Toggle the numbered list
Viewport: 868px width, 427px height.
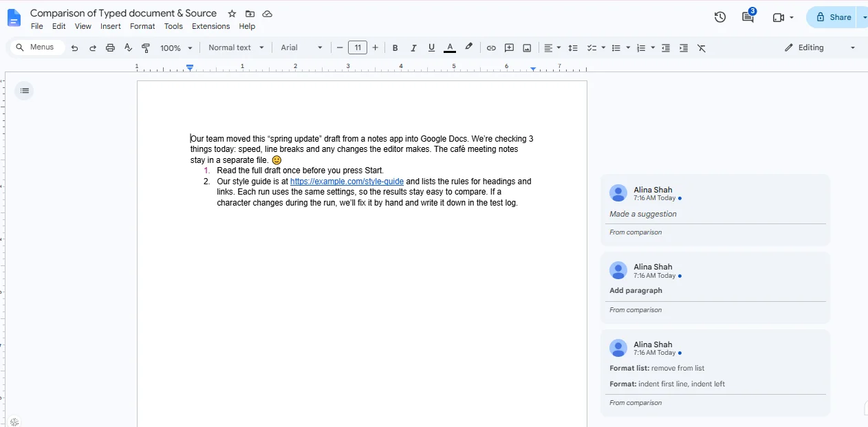point(641,48)
